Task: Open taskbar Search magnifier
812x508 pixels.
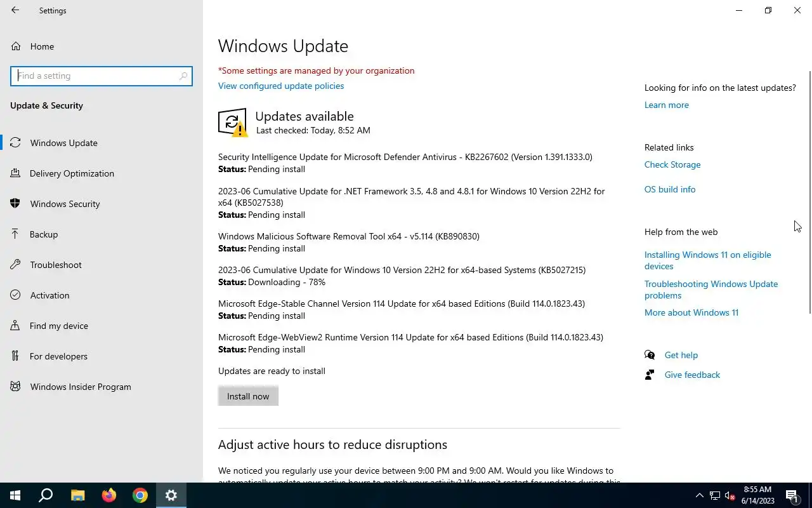Action: click(x=46, y=495)
